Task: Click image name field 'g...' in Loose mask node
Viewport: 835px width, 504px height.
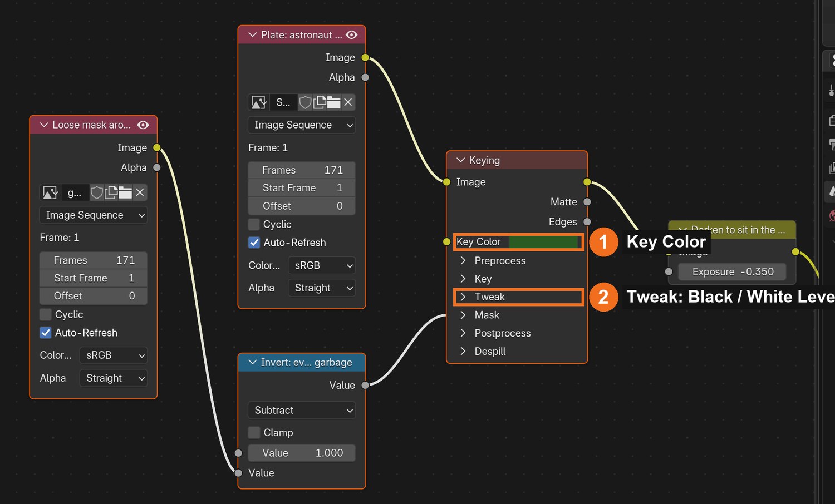Action: click(75, 192)
